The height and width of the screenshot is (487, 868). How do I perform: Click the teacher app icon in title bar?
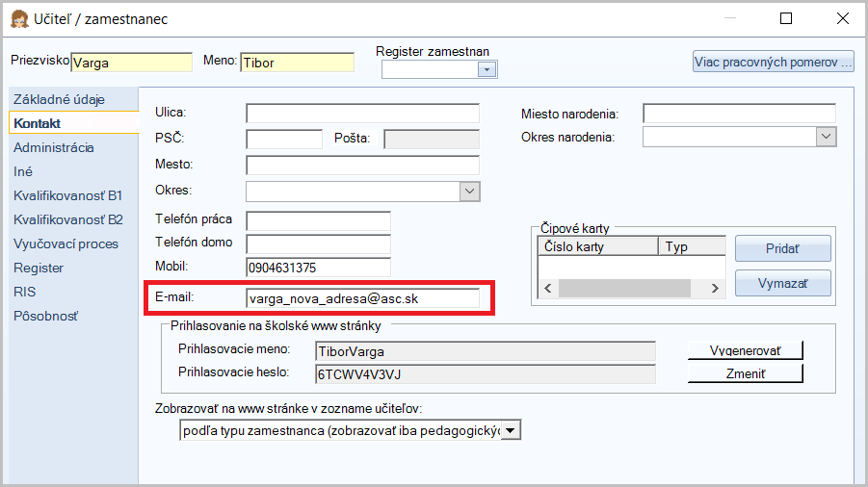(x=17, y=18)
